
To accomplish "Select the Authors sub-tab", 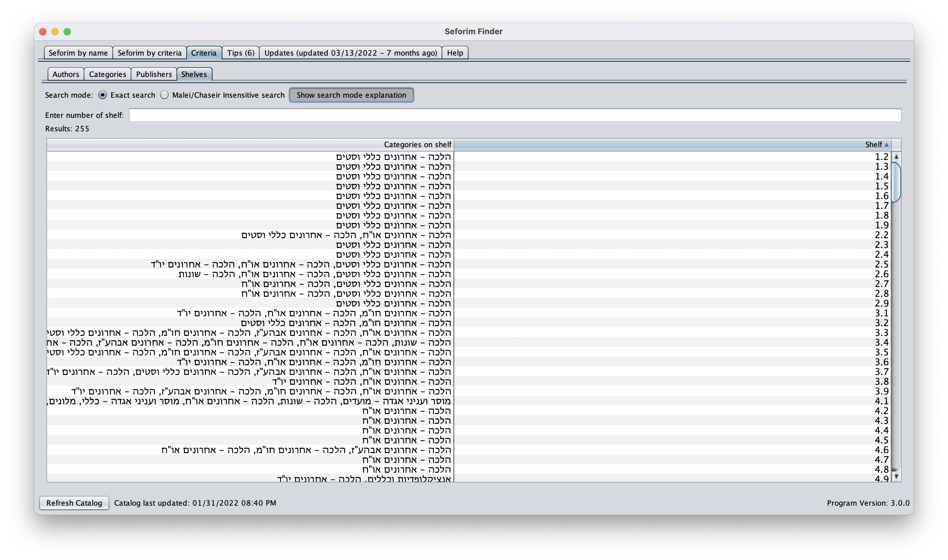I will click(65, 73).
